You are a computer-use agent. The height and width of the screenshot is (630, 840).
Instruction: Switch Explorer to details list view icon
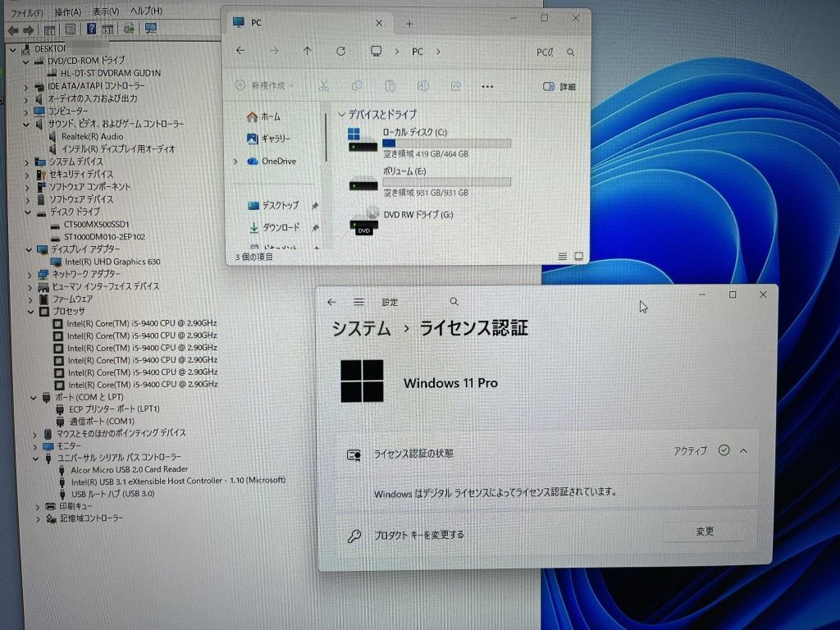pyautogui.click(x=562, y=257)
